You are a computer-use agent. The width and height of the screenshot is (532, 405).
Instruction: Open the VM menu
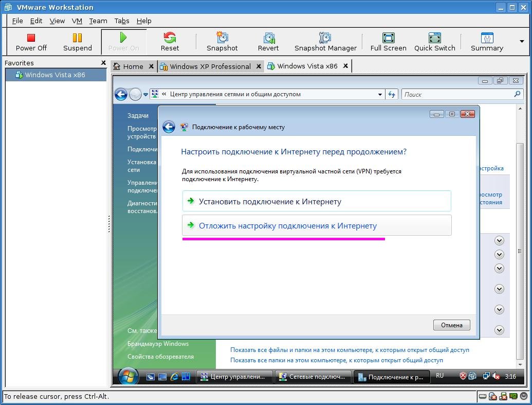[x=77, y=21]
